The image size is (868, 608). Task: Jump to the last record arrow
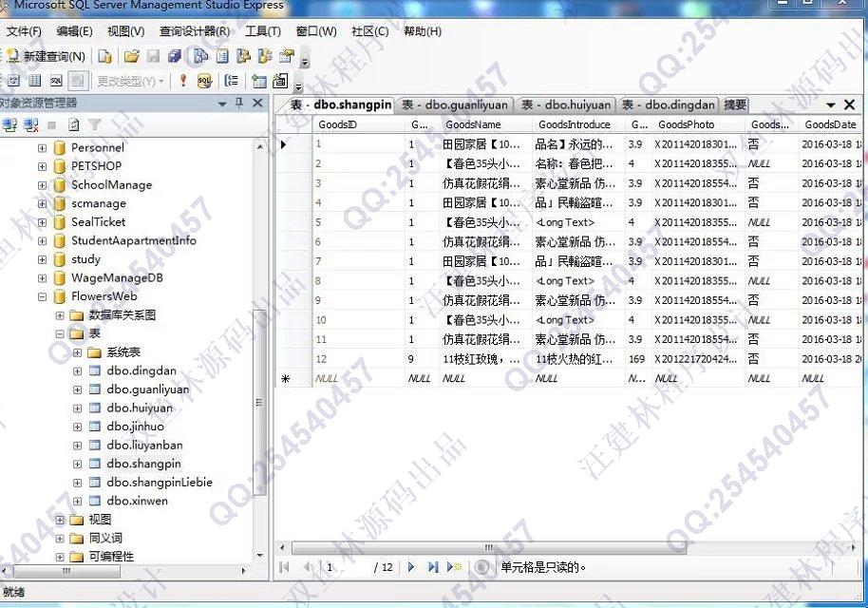[433, 567]
